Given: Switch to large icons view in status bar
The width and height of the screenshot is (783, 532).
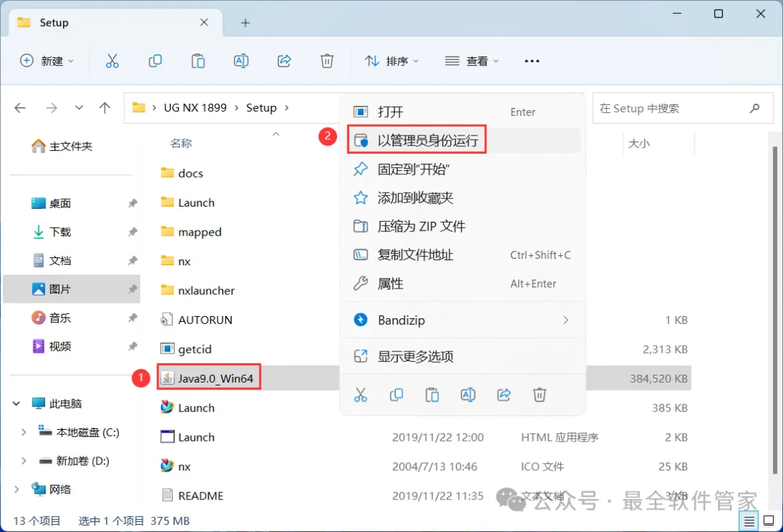Looking at the screenshot, I should pyautogui.click(x=769, y=521).
